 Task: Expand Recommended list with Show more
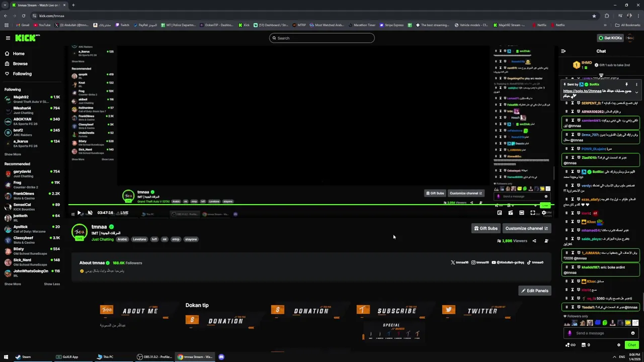tap(13, 284)
